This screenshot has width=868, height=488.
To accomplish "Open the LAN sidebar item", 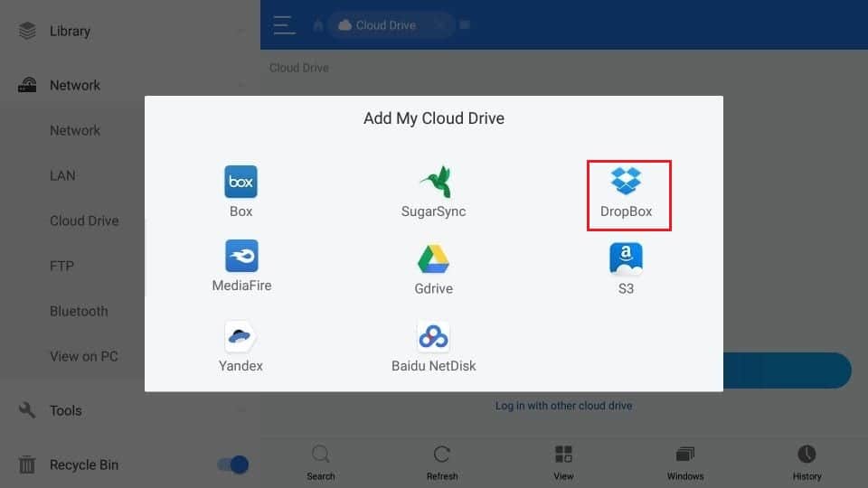I will (62, 175).
